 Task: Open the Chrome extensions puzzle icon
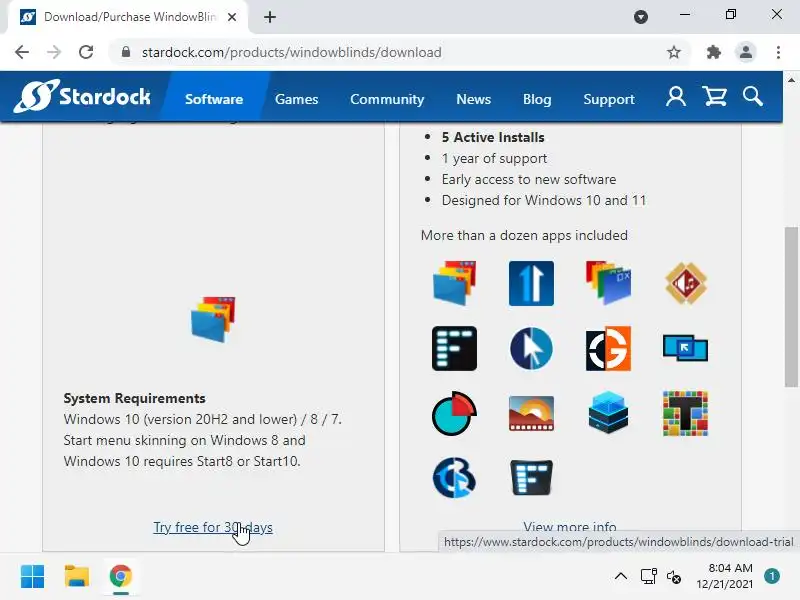[713, 52]
